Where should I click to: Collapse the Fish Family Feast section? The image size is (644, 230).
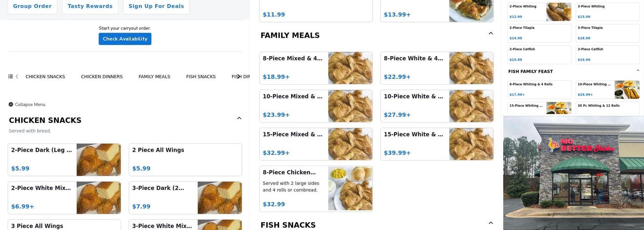(638, 71)
